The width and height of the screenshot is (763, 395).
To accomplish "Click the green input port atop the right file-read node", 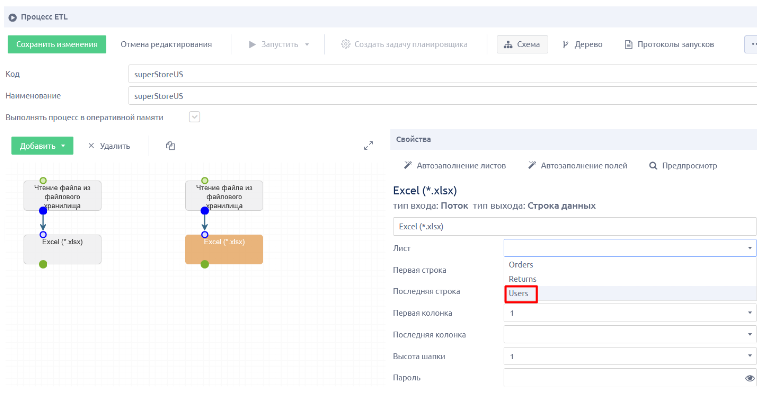I will tap(205, 180).
